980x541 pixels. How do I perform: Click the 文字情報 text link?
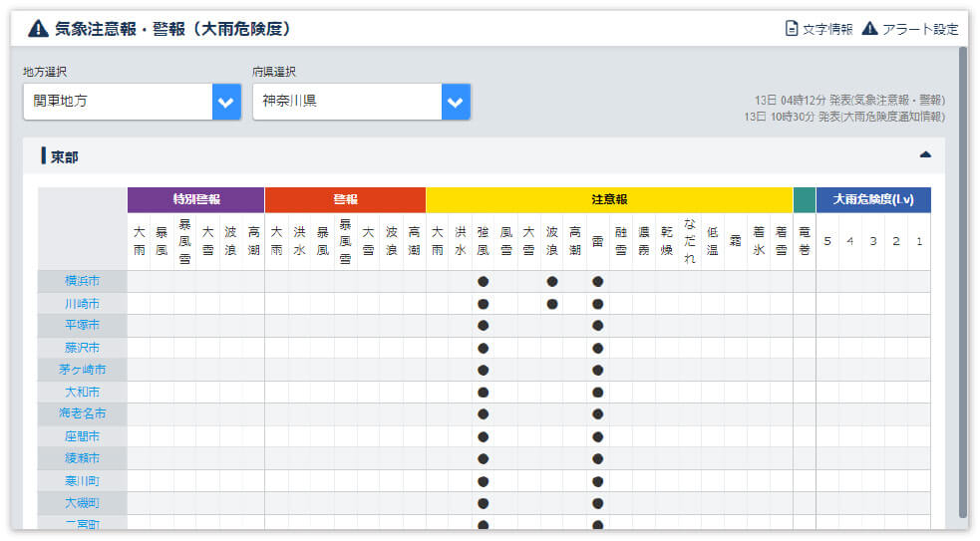(827, 29)
